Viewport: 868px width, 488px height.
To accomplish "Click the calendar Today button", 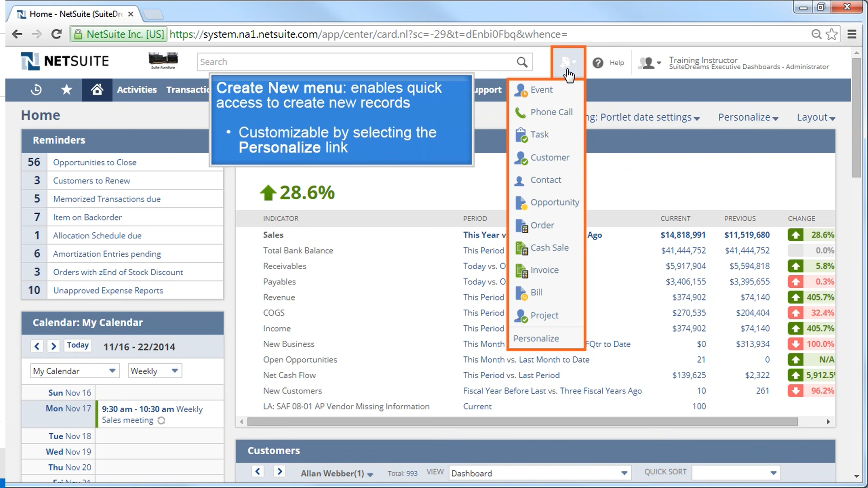I will [78, 346].
